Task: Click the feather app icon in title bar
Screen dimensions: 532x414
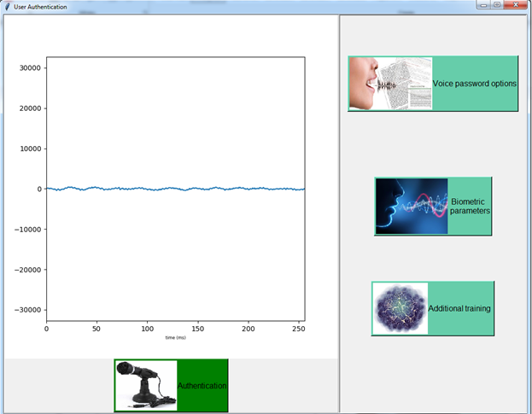Action: pyautogui.click(x=7, y=7)
